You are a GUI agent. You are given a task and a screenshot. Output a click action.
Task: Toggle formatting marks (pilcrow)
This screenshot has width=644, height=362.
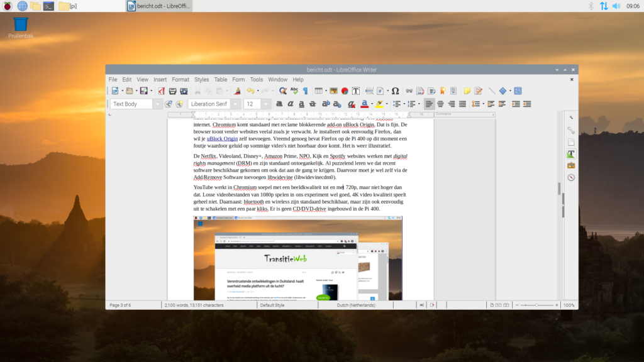(x=305, y=90)
